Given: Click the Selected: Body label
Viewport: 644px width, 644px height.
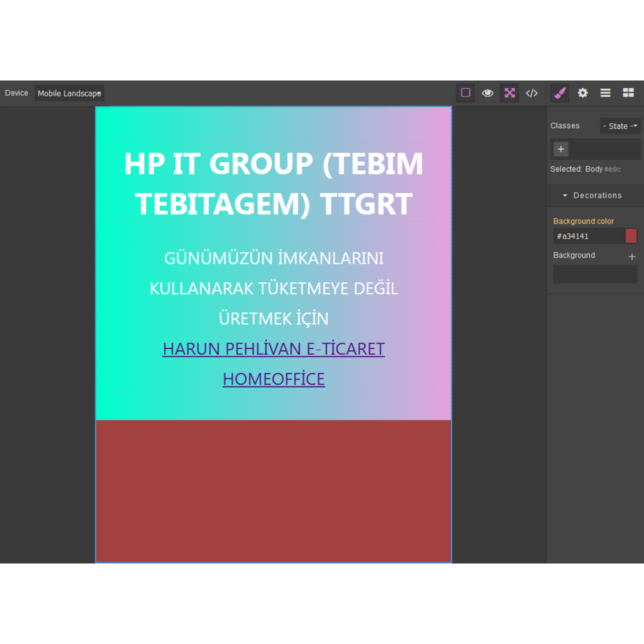Looking at the screenshot, I should pyautogui.click(x=585, y=169).
